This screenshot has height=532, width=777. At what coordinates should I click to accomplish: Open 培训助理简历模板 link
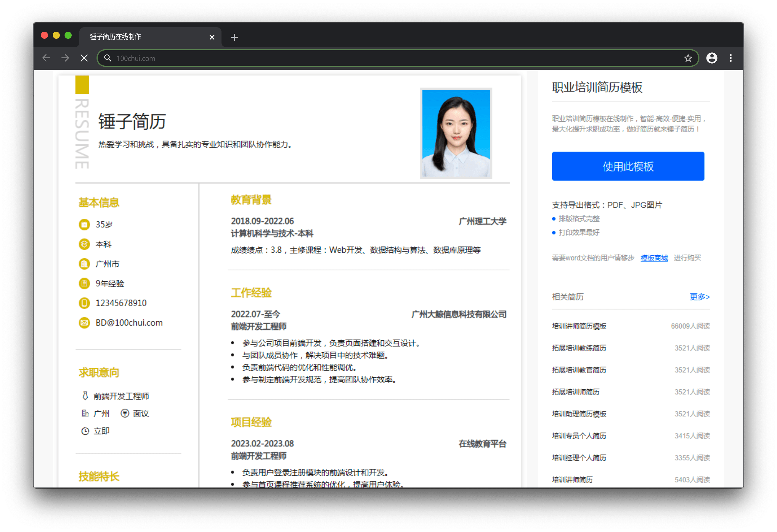pyautogui.click(x=579, y=414)
